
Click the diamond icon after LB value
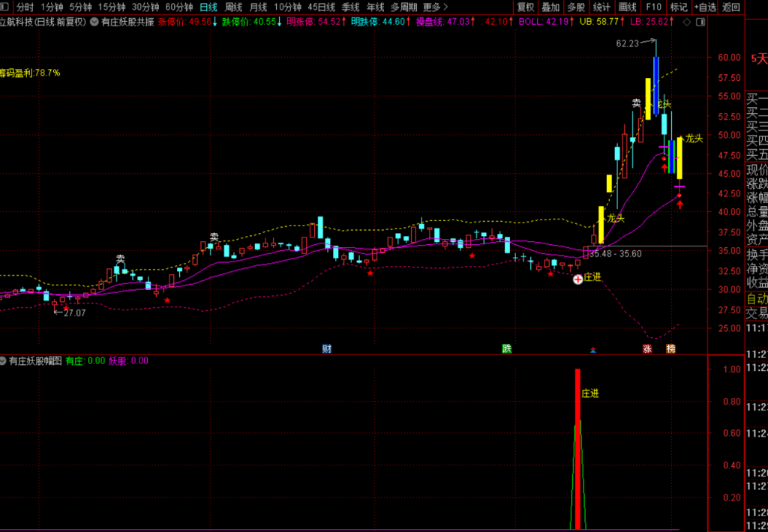(687, 22)
